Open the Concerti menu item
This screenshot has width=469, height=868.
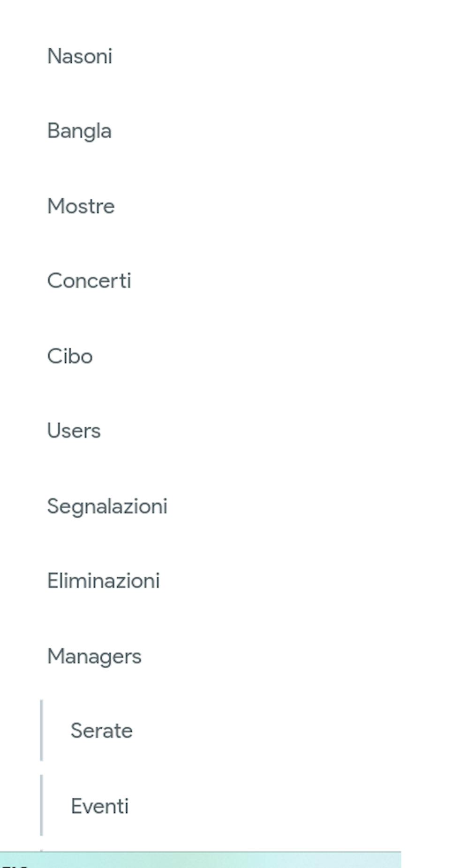click(89, 281)
